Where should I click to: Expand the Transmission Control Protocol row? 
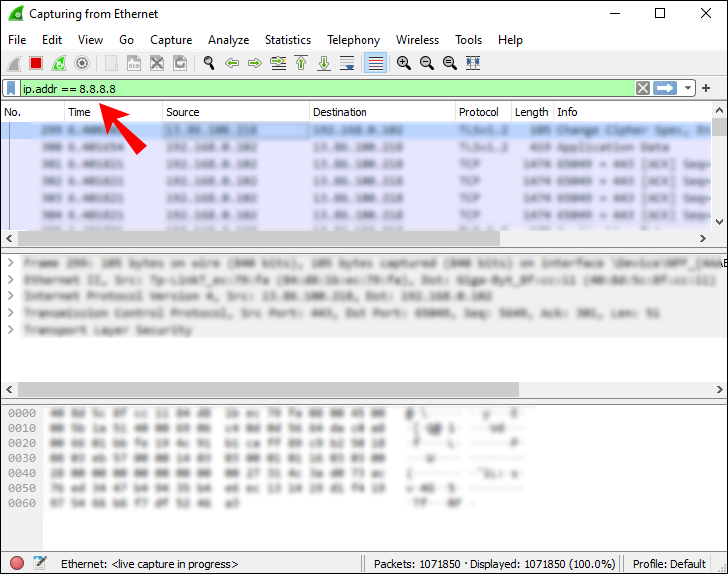[10, 313]
